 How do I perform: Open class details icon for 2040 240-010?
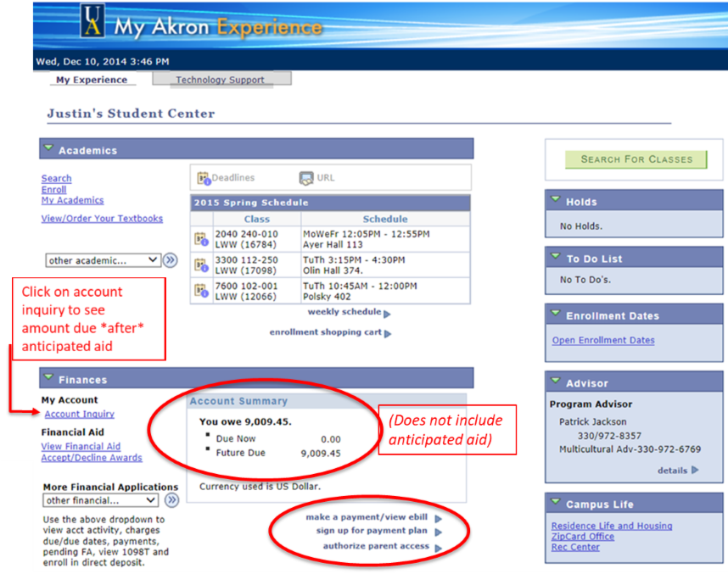tap(201, 239)
